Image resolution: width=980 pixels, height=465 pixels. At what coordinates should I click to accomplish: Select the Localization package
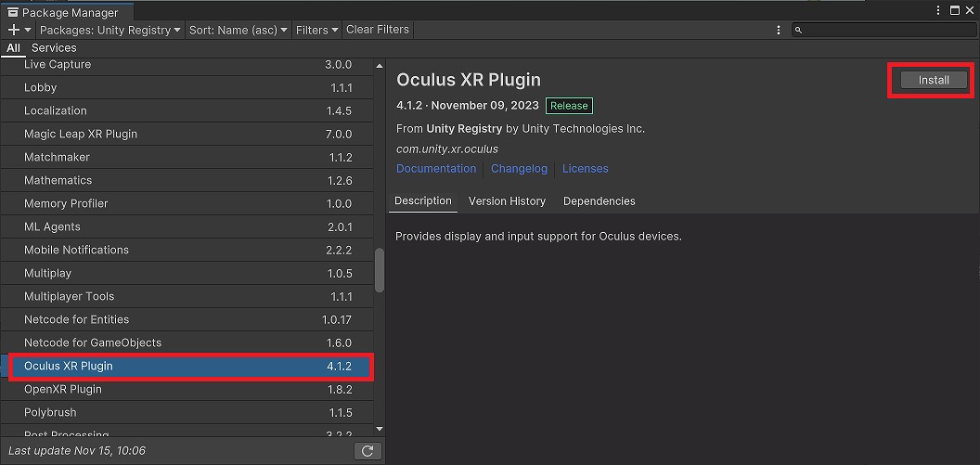click(187, 110)
